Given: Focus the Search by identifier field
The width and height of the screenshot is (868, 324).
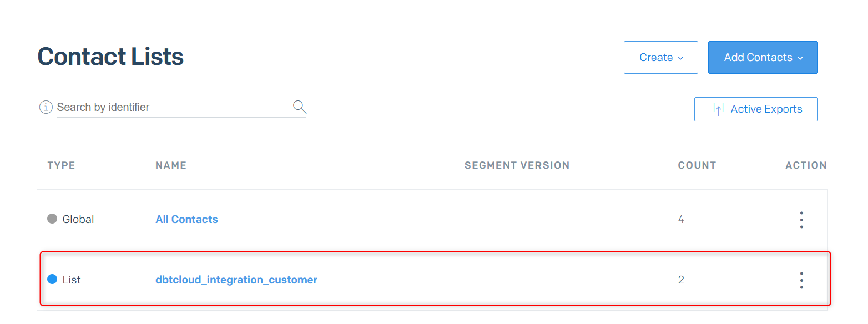Looking at the screenshot, I should coord(173,107).
